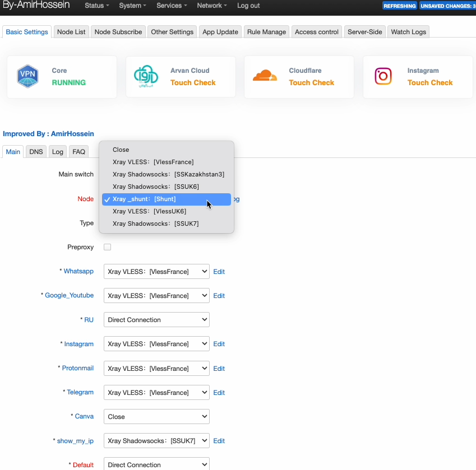
Task: Click the VPN Core shield icon
Action: (x=27, y=77)
